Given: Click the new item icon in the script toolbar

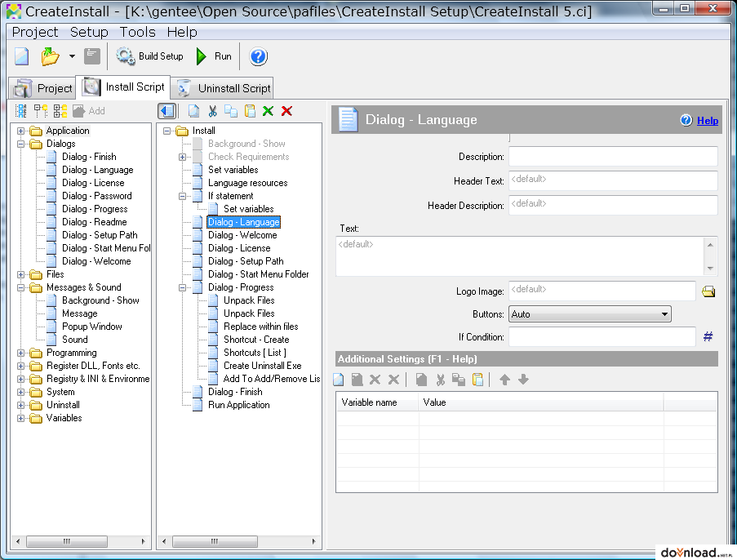Looking at the screenshot, I should (193, 111).
